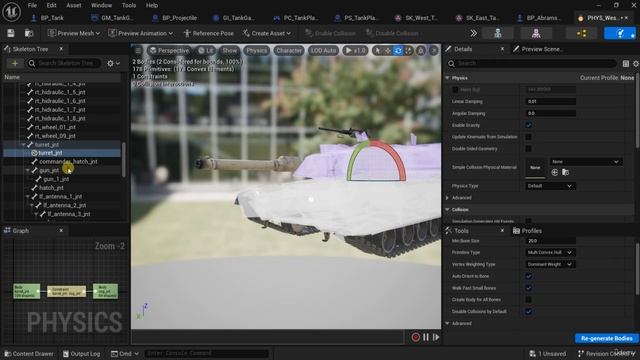Click the LOD Auto viewport button
Image resolution: width=640 pixels, height=360 pixels.
pos(323,50)
